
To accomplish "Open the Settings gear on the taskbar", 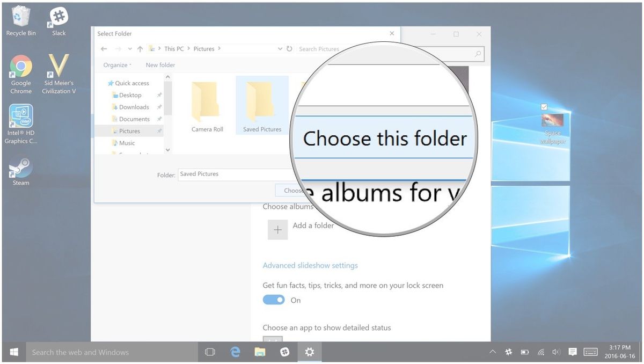I will pos(309,352).
